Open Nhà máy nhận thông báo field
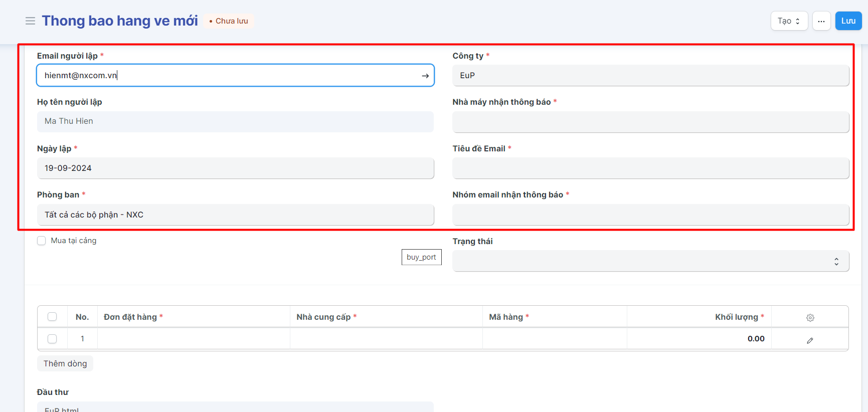The width and height of the screenshot is (868, 412). 650,122
